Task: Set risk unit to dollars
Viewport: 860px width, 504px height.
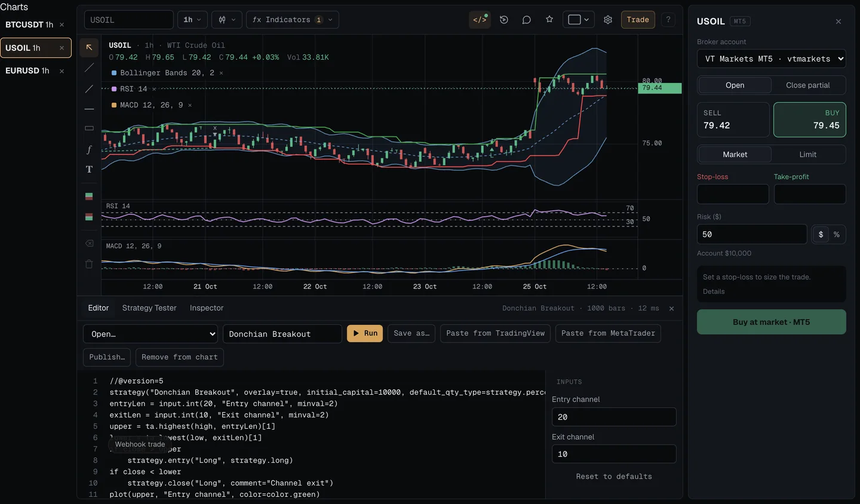Action: point(821,235)
